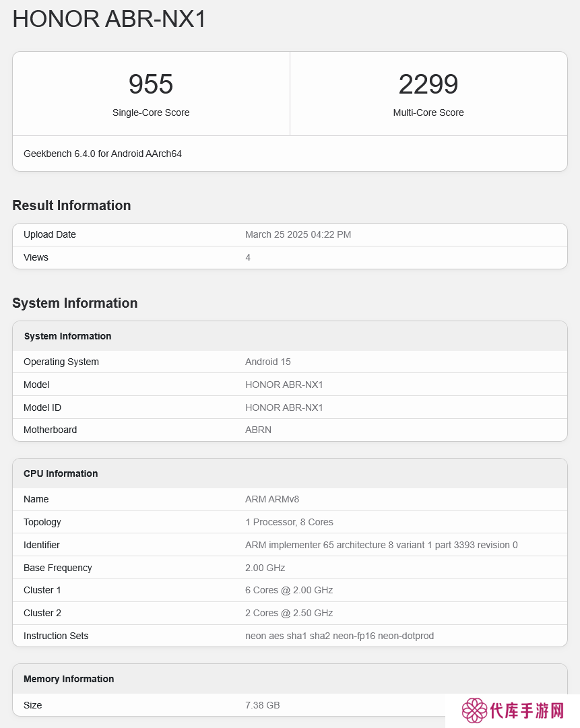Screen dimensions: 580x728
Task: Click the Size row label
Action: tap(32, 705)
